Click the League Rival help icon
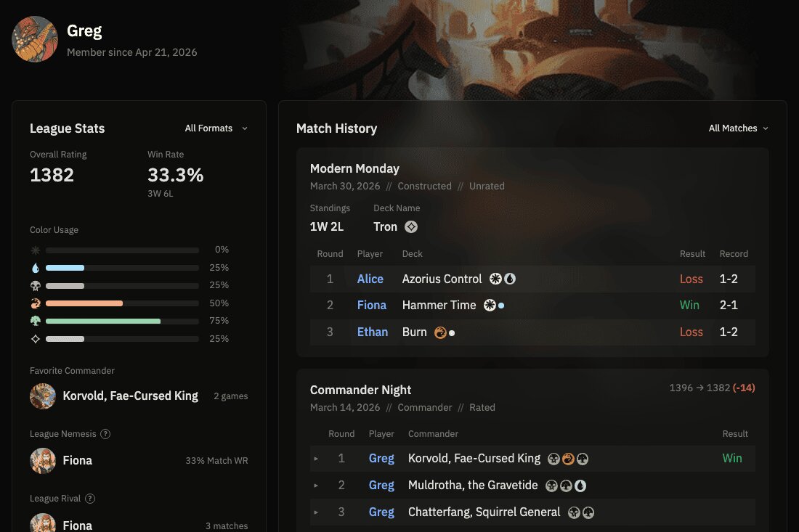The image size is (799, 532). pos(90,499)
